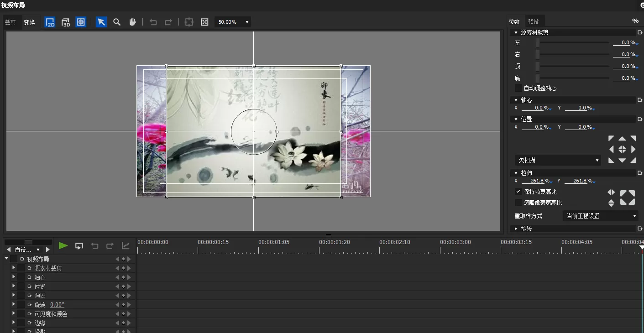Uncheck 保持帧宽高比 checkbox

pyautogui.click(x=518, y=192)
